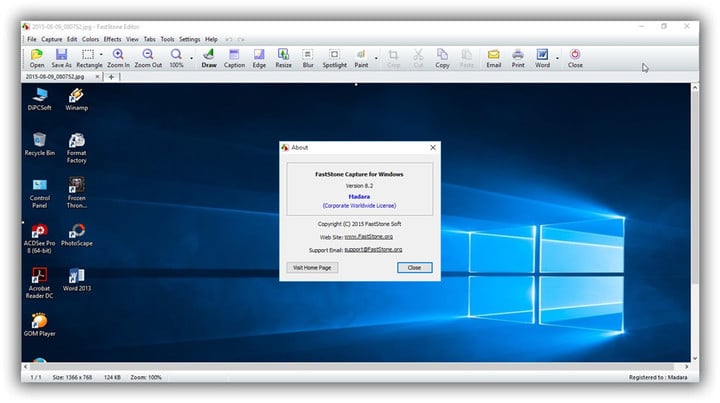Click the Paste toolbar icon
Screen dimensions: 720x403
[x=467, y=58]
